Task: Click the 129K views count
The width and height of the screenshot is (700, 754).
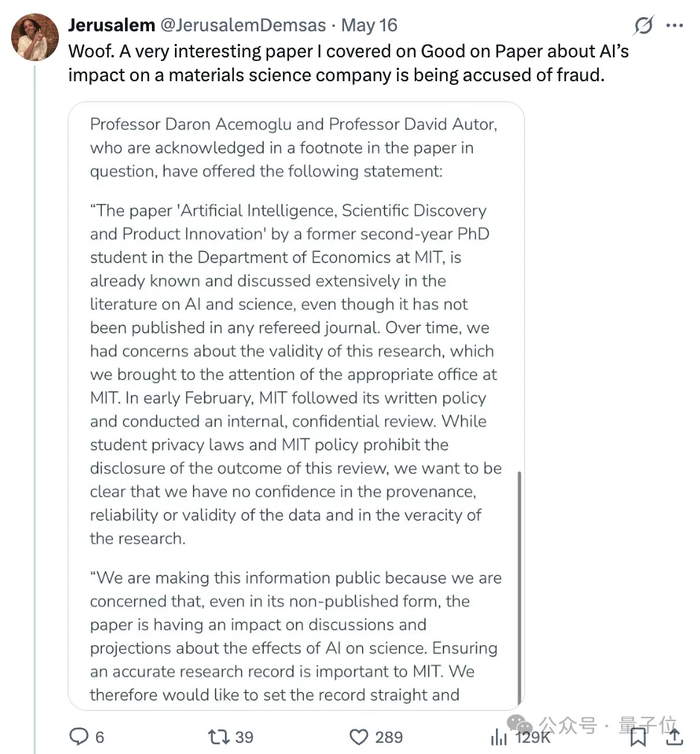Action: tap(532, 737)
